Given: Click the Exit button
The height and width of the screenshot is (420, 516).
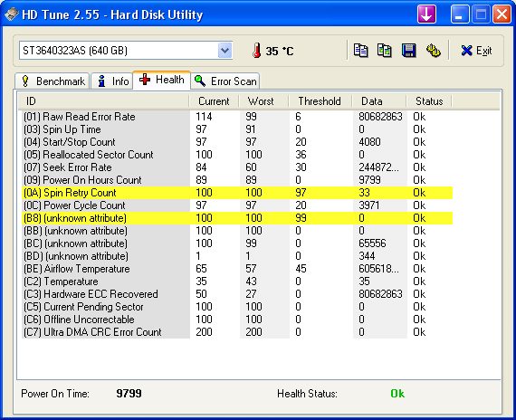Looking at the screenshot, I should click(x=476, y=51).
